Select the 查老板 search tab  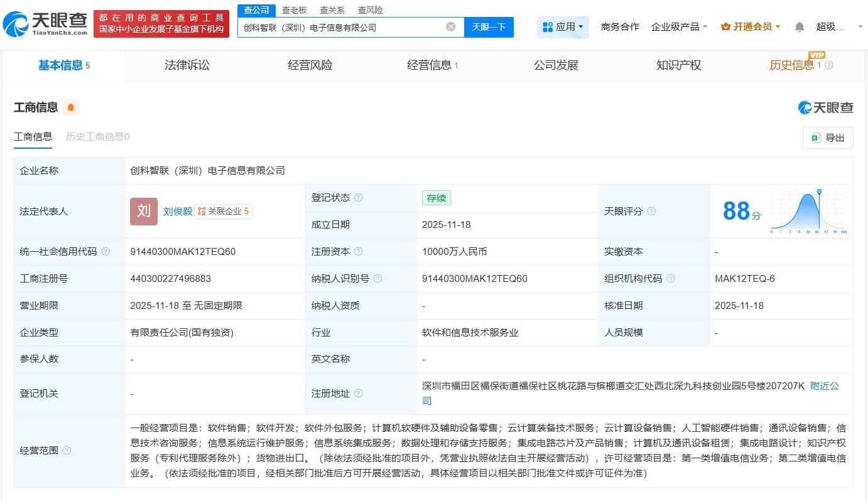[x=294, y=10]
